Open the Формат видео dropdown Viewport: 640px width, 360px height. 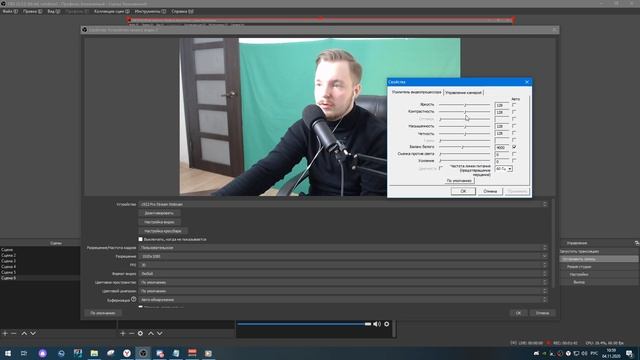pyautogui.click(x=343, y=273)
